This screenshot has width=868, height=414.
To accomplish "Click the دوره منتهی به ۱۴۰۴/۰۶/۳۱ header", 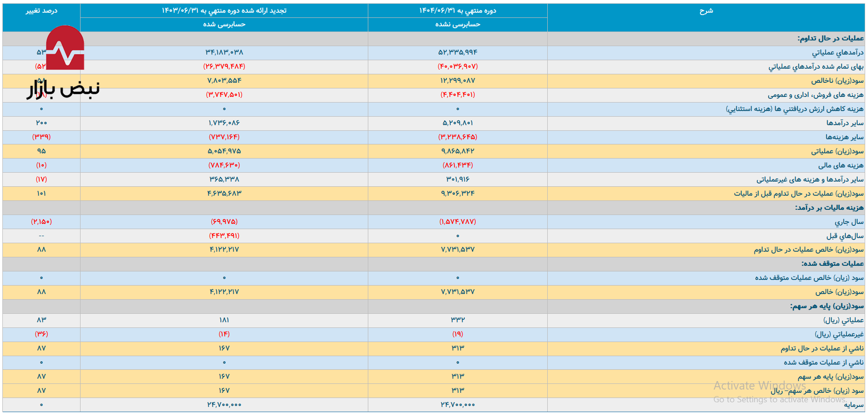I will pos(457,11).
